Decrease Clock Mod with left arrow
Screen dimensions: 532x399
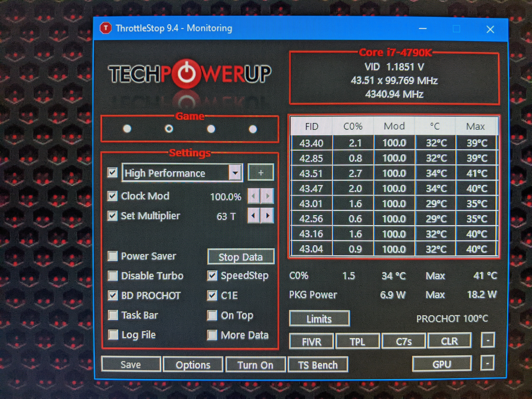click(253, 196)
